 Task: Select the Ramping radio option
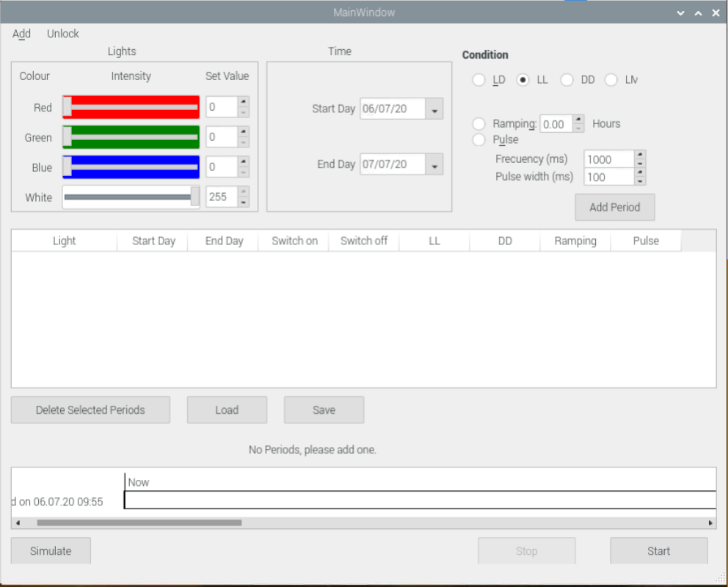tap(479, 124)
